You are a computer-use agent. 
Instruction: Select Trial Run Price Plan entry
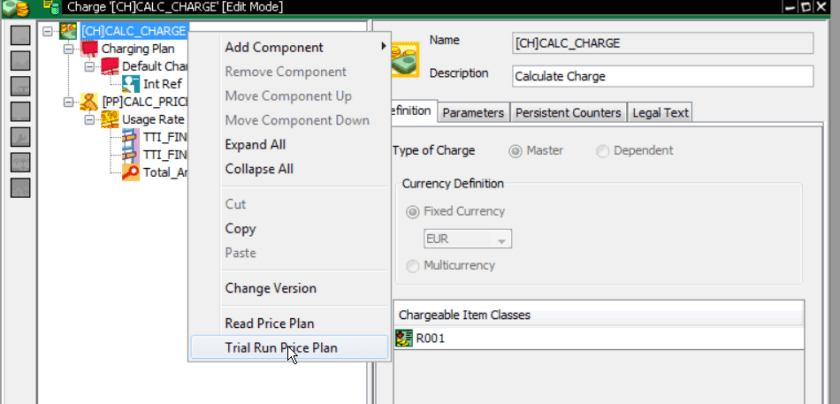[x=289, y=348]
